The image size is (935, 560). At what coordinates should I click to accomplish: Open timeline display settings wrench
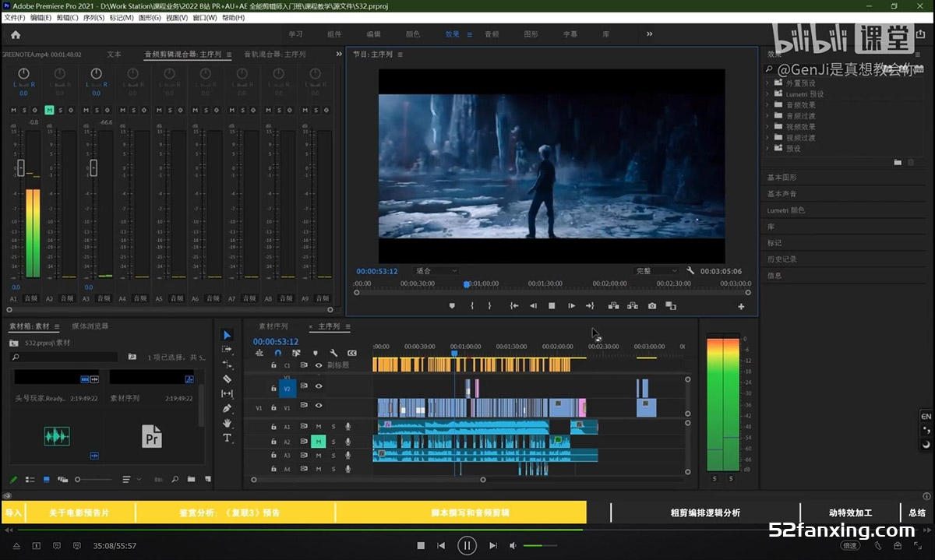click(x=333, y=353)
